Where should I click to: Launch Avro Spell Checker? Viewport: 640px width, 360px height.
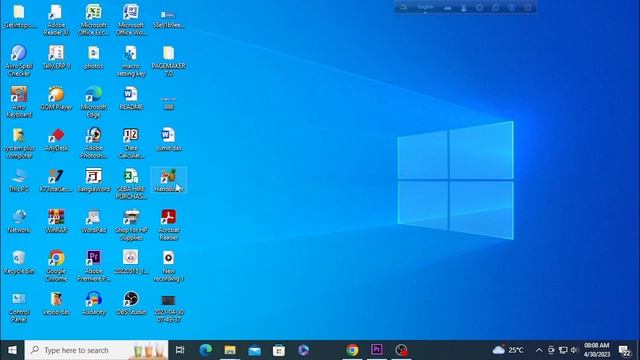click(19, 61)
